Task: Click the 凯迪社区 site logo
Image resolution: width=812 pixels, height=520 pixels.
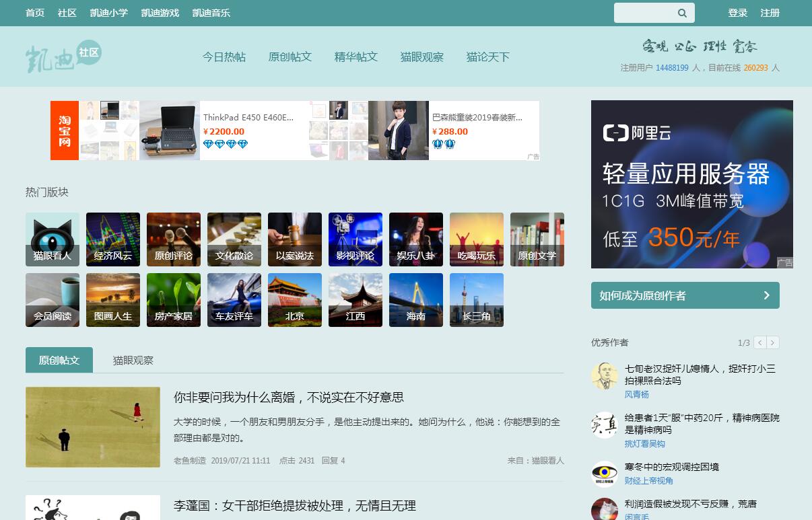Action: (63, 57)
